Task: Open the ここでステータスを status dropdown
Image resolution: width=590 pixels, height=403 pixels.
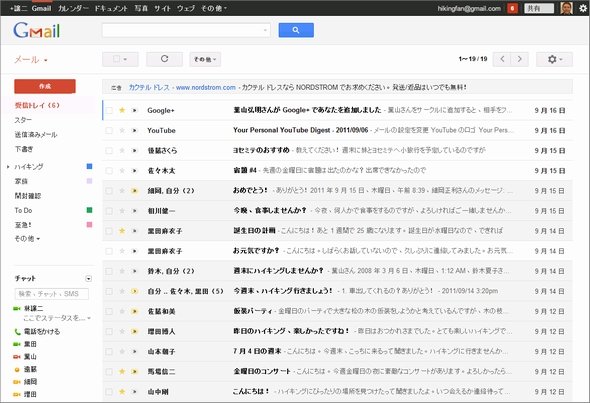Action: click(56, 318)
